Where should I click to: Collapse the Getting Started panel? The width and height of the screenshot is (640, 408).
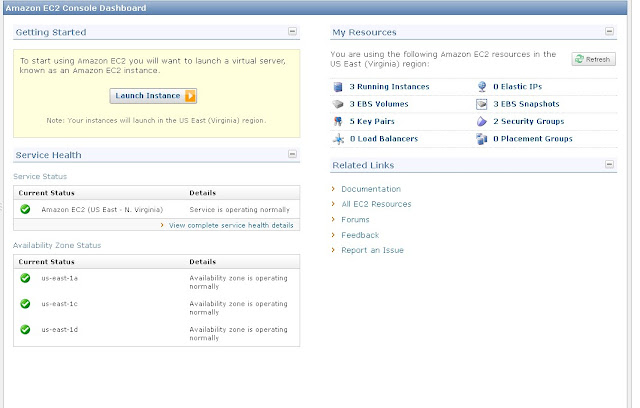[292, 31]
